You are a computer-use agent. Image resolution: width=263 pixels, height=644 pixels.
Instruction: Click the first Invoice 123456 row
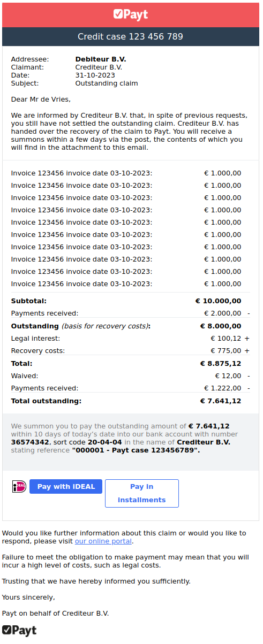point(126,173)
